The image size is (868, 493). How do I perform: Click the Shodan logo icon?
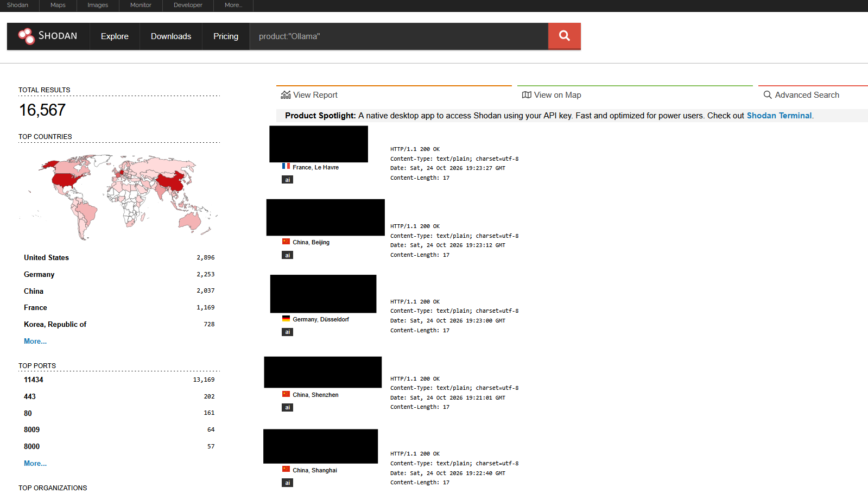coord(26,36)
